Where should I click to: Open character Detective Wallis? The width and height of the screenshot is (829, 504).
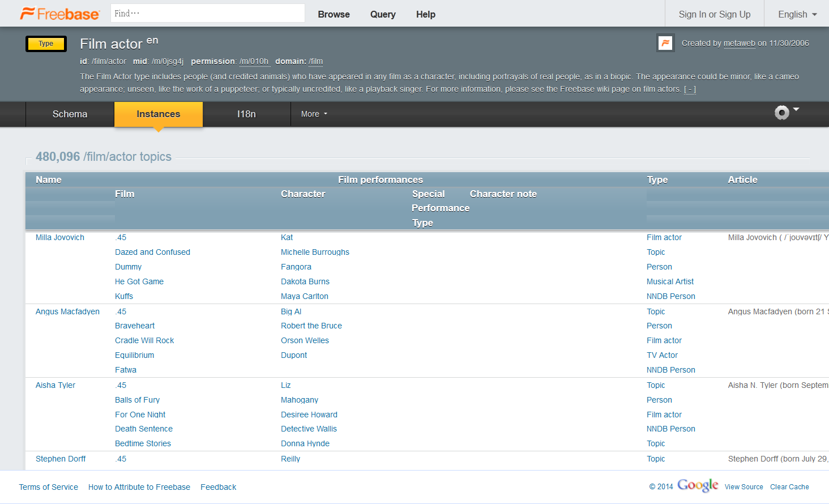309,429
